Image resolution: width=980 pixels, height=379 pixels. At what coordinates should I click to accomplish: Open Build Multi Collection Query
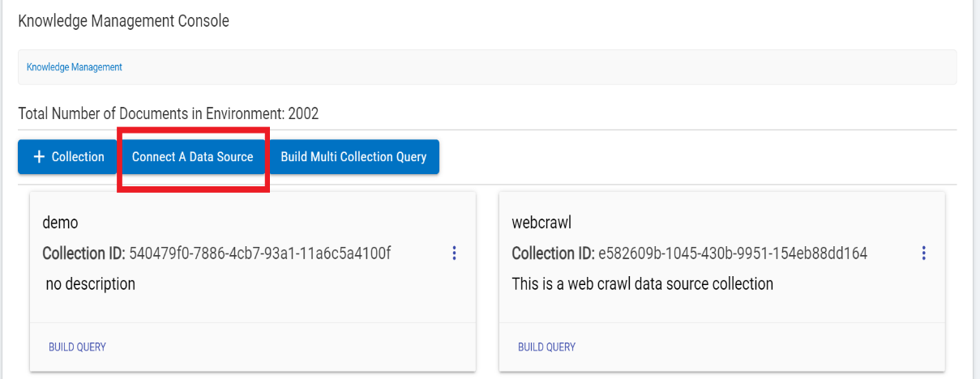tap(353, 157)
